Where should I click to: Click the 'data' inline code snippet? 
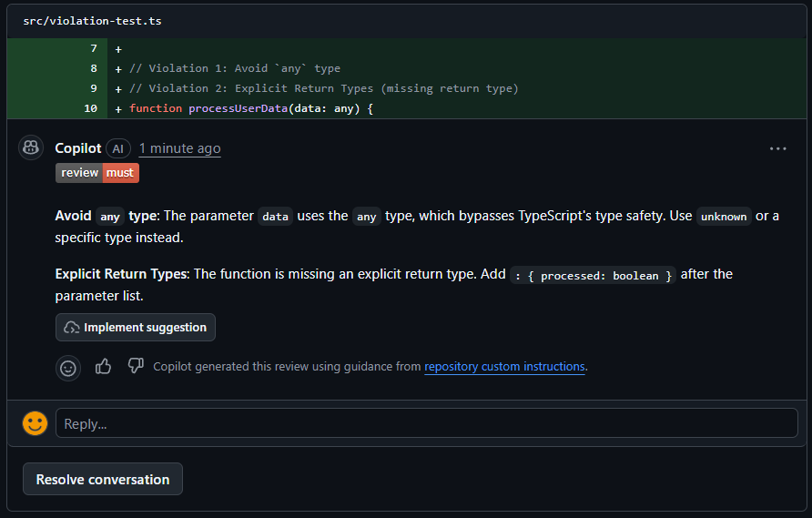pyautogui.click(x=275, y=217)
